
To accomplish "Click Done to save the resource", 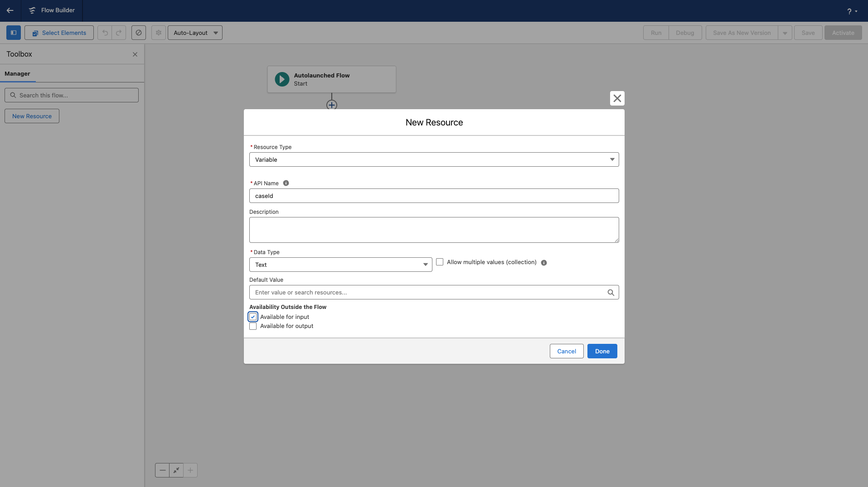I will (x=602, y=351).
